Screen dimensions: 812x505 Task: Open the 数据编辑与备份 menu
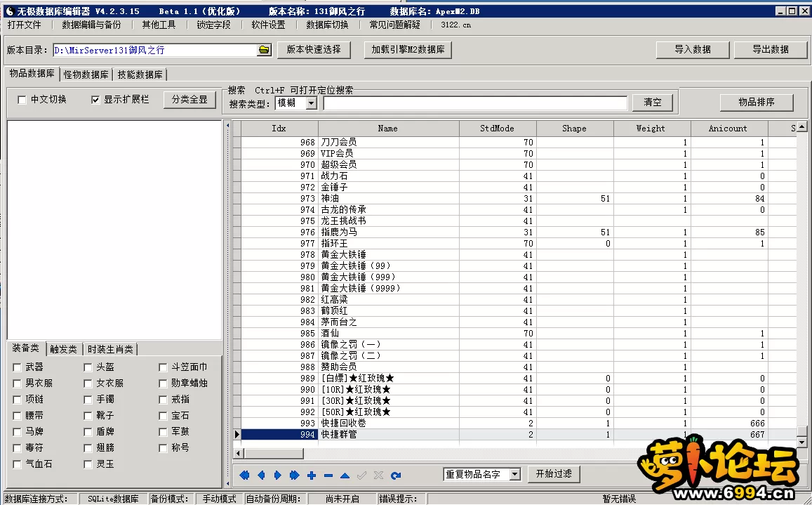[x=91, y=25]
